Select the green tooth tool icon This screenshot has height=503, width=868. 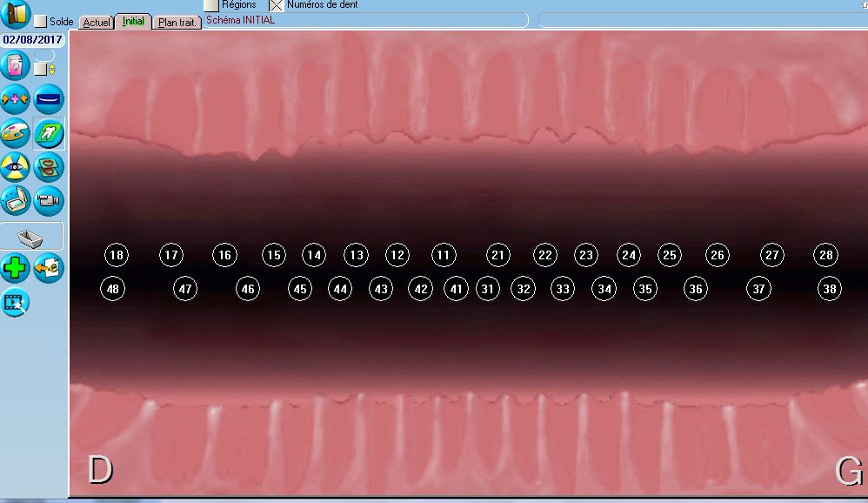click(x=49, y=134)
